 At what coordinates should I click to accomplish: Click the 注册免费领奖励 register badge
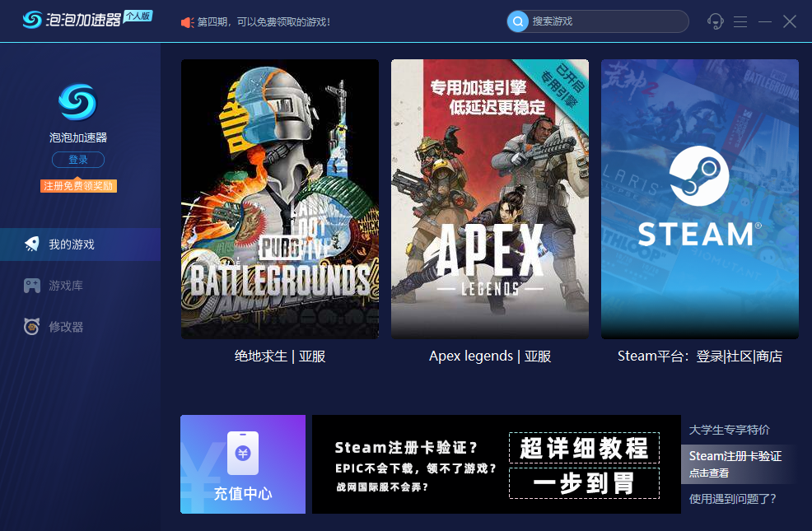click(79, 186)
